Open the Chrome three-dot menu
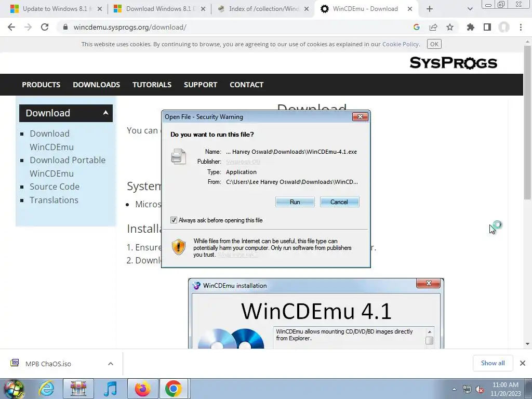The image size is (532, 399). [521, 27]
